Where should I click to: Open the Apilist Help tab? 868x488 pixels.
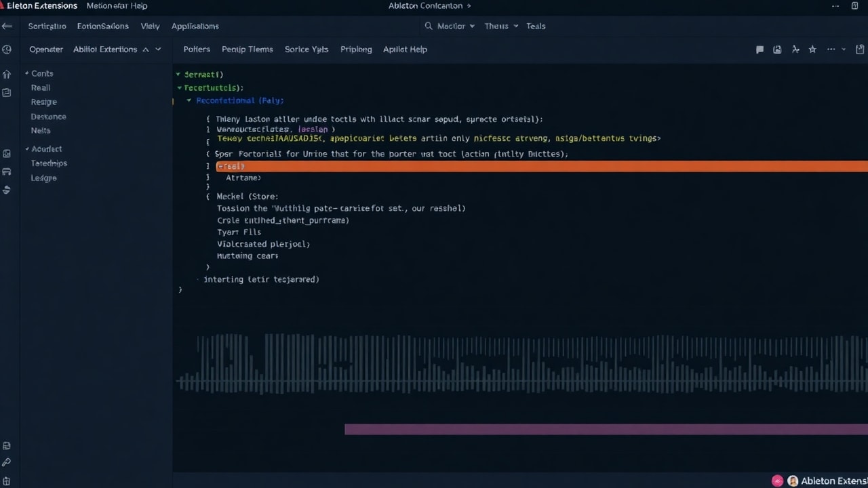(x=405, y=49)
